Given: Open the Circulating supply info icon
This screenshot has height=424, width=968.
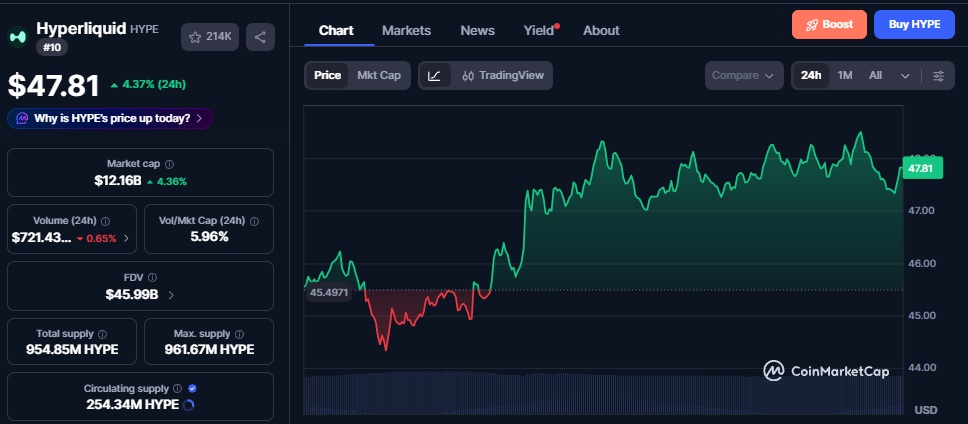Looking at the screenshot, I should (178, 389).
